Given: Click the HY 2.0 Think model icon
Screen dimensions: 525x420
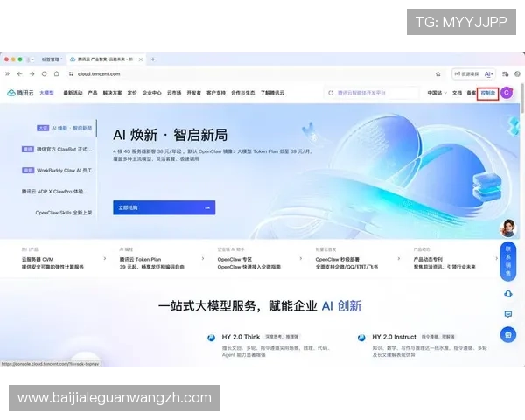Looking at the screenshot, I should pyautogui.click(x=211, y=338).
